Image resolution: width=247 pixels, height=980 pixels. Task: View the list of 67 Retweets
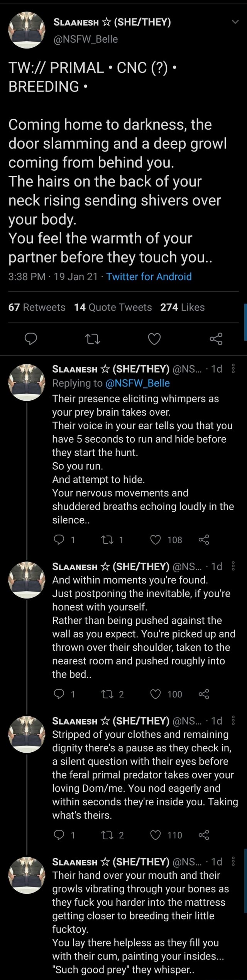pyautogui.click(x=37, y=307)
